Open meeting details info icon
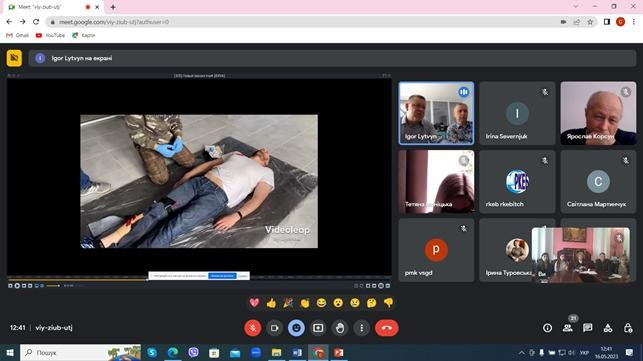The height and width of the screenshot is (361, 643). click(x=547, y=328)
